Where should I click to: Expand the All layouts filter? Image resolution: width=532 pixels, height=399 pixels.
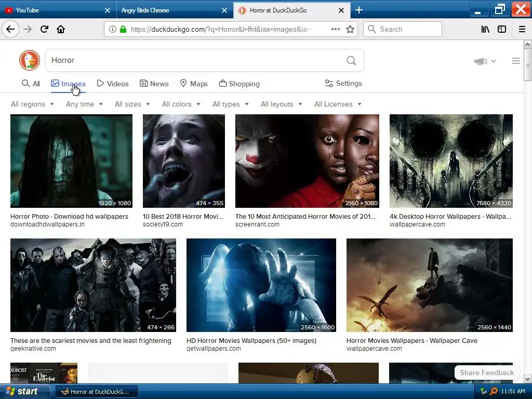(281, 104)
